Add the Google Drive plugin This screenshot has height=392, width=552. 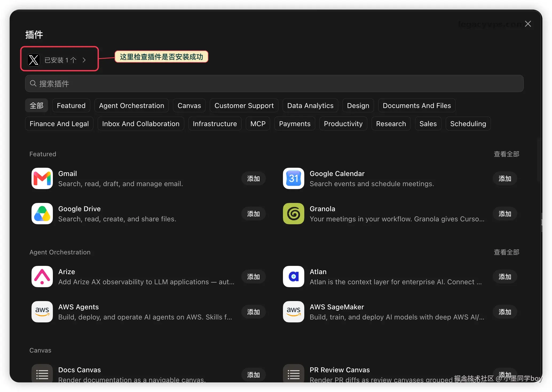click(254, 214)
